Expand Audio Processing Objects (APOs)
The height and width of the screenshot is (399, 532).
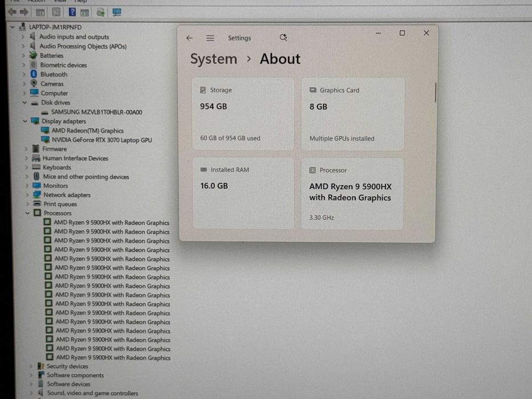coord(23,46)
